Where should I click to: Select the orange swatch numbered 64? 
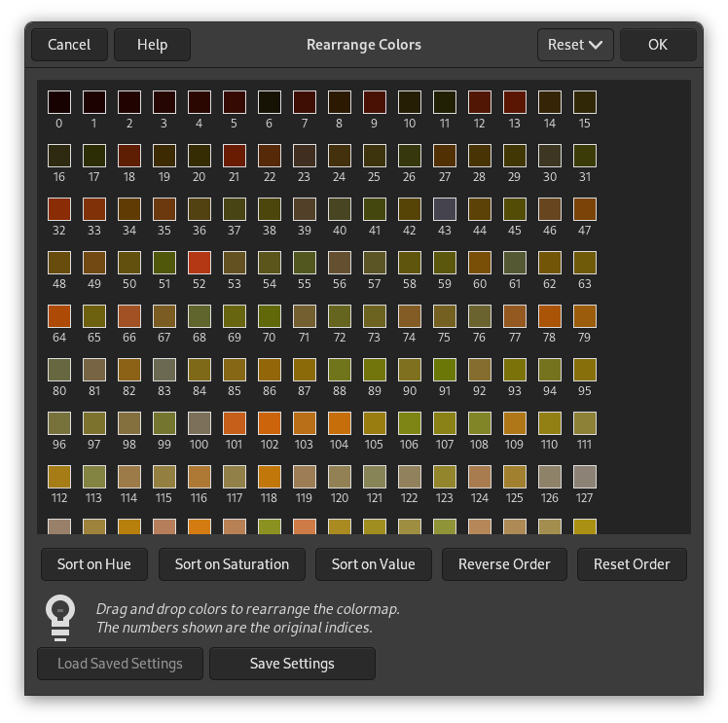pos(59,316)
